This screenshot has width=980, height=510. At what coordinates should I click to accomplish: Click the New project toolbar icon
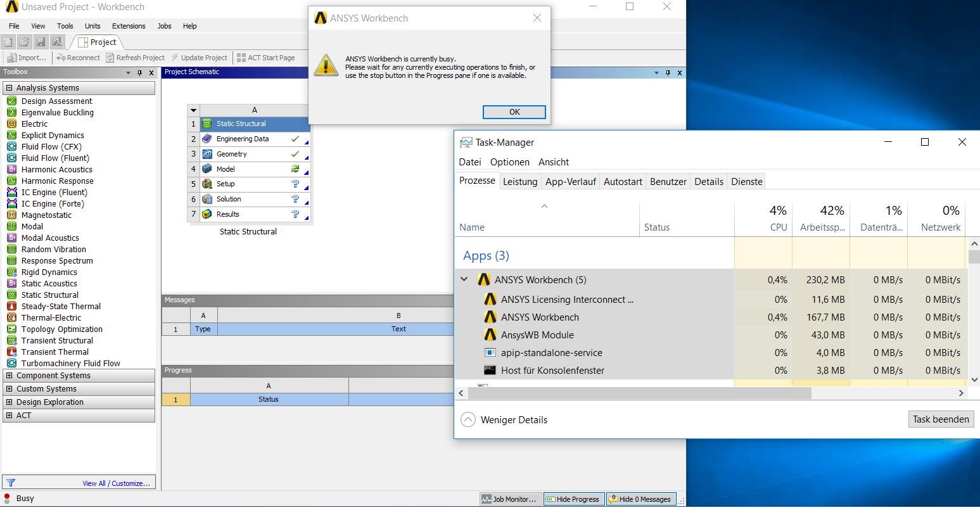pos(8,42)
